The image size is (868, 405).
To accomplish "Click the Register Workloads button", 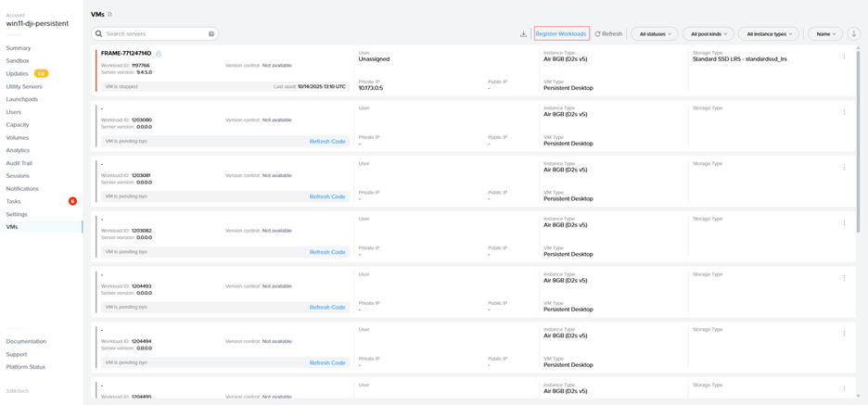I will [561, 34].
